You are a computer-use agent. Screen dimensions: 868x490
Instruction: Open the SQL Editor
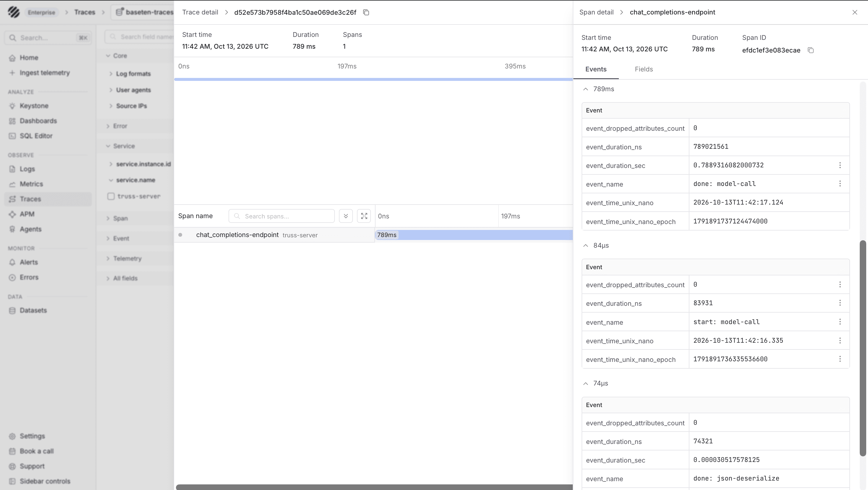point(48,136)
